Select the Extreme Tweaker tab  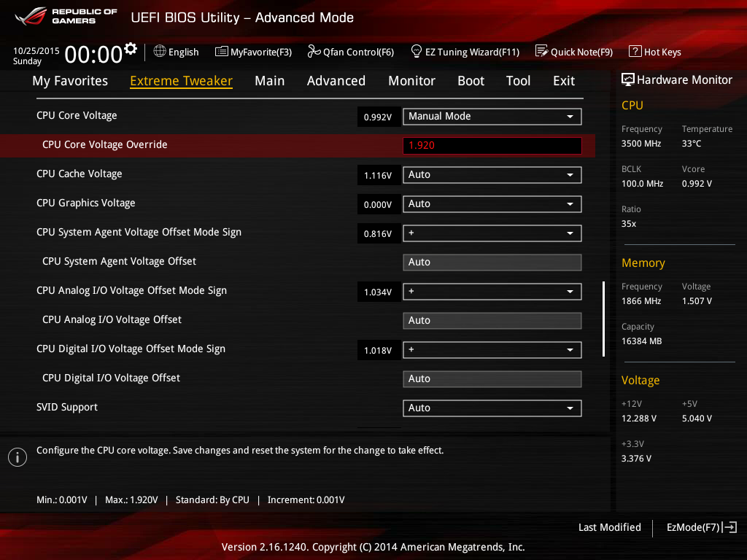(181, 81)
